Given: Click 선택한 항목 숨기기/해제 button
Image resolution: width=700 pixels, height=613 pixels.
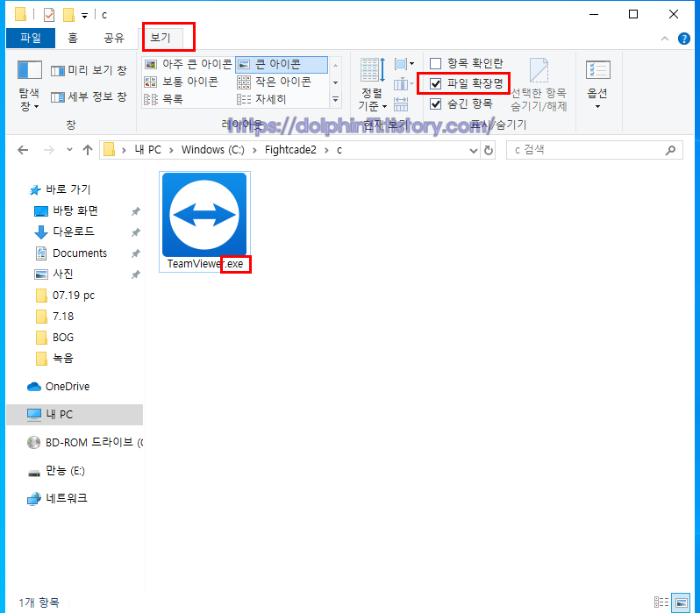Looking at the screenshot, I should pyautogui.click(x=539, y=85).
